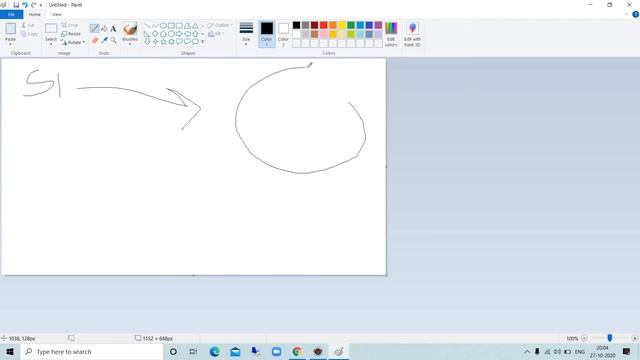
Task: Choose the Oval shape
Action: pyautogui.click(x=163, y=26)
